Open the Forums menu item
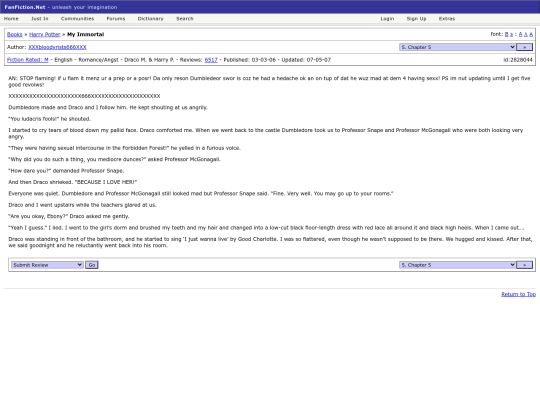The image size is (540, 405). tap(116, 19)
